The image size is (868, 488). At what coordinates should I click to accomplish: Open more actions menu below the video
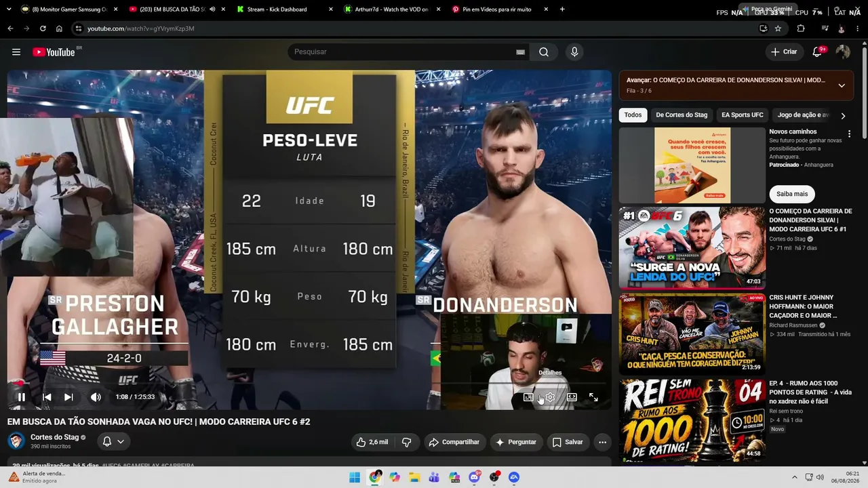pyautogui.click(x=602, y=442)
